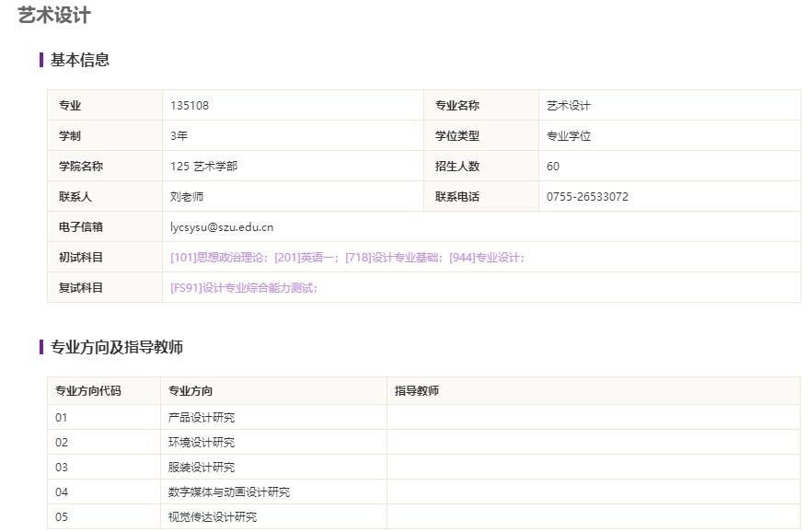Click the email address lycsysu@szu.edu.cn

coord(222,227)
